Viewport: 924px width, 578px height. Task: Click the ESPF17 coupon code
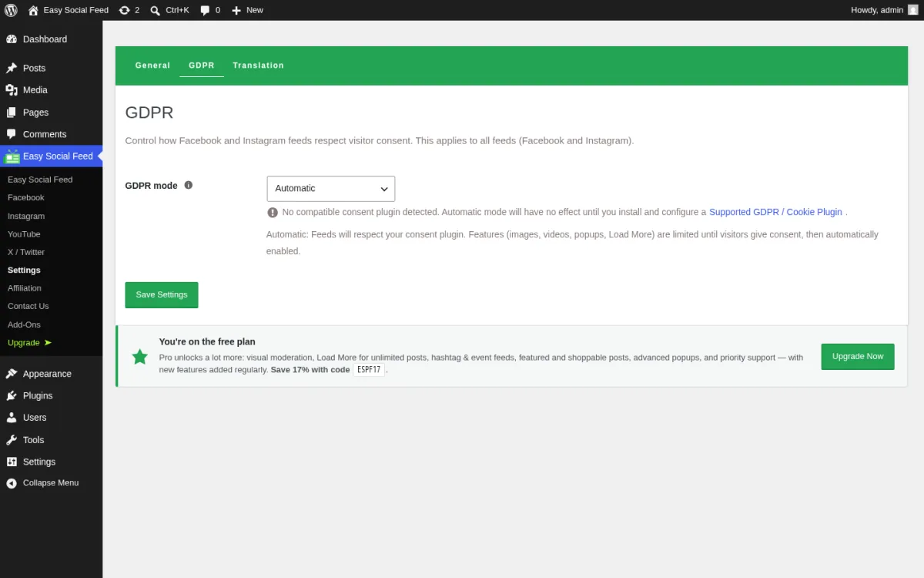(x=369, y=370)
